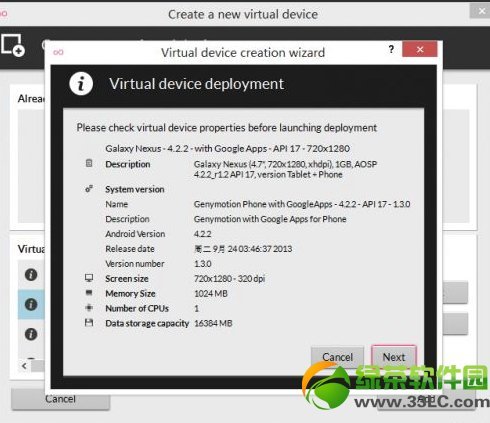Screen dimensions: 490x423
Task: Click Cancel in the background dialog
Action: (60, 399)
